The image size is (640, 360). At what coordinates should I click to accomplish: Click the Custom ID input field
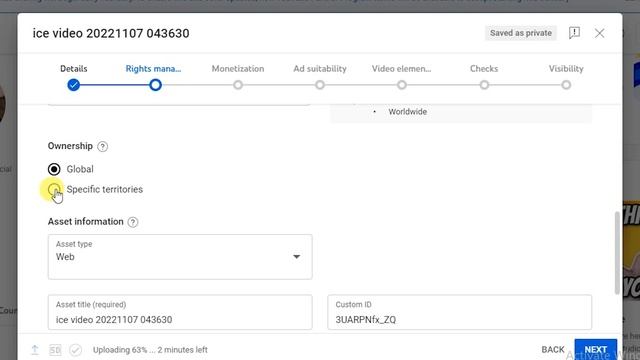click(460, 312)
